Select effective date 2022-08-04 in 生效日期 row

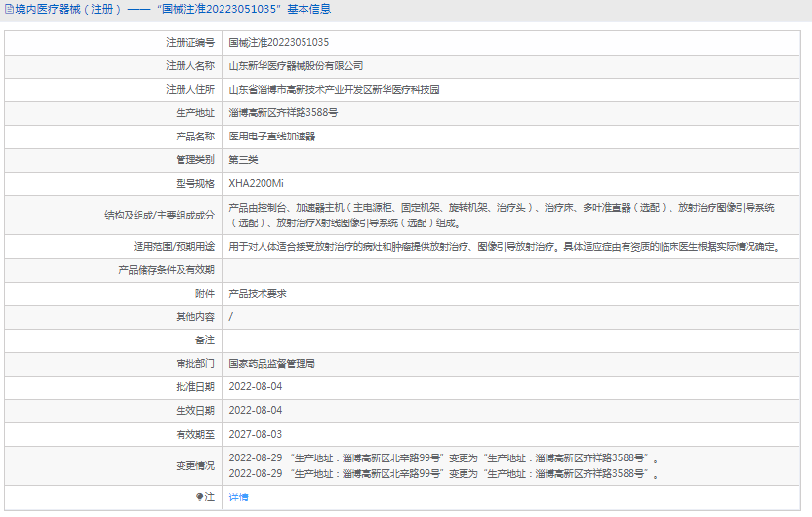[256, 411]
